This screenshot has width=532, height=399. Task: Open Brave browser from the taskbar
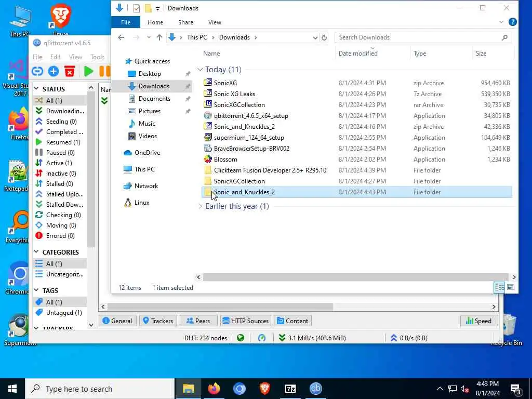click(x=264, y=389)
